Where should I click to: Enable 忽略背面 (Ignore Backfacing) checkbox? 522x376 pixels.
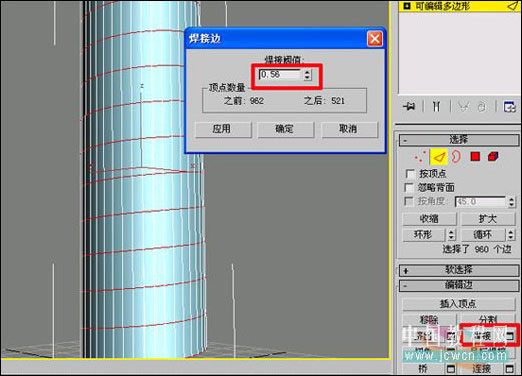point(409,188)
